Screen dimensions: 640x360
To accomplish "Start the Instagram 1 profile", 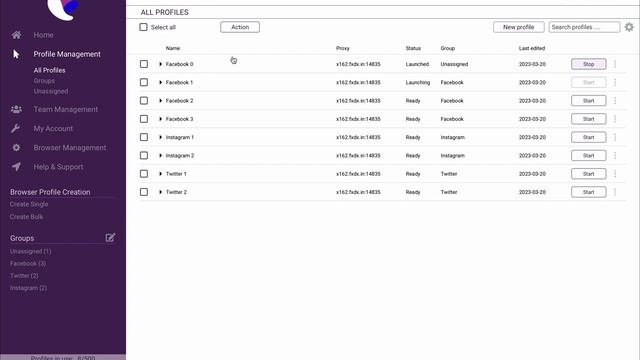I will tap(589, 137).
